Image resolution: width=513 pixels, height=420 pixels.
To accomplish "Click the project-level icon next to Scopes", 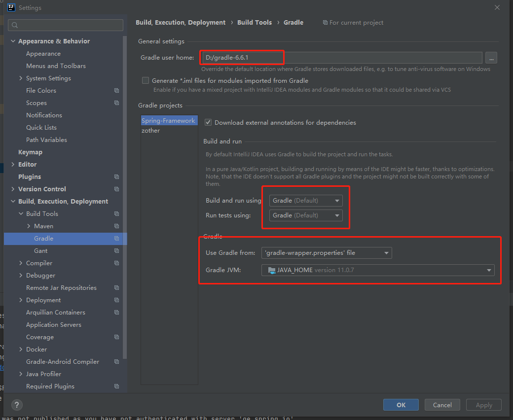I will [x=116, y=103].
